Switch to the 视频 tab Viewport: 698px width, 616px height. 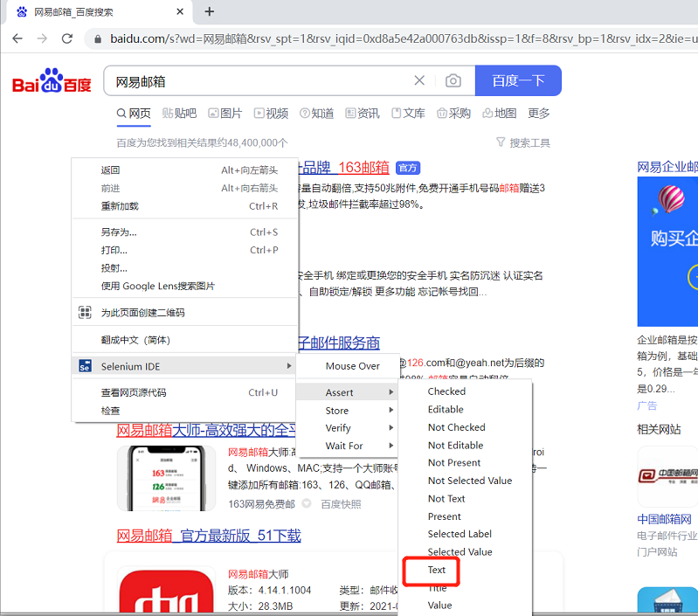pos(271,114)
